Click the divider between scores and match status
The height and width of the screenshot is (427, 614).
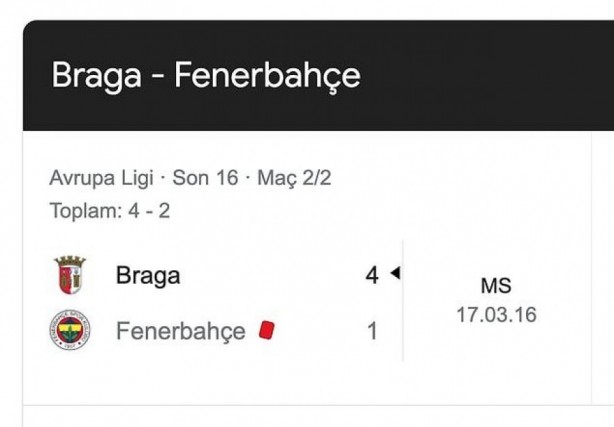[x=403, y=300]
